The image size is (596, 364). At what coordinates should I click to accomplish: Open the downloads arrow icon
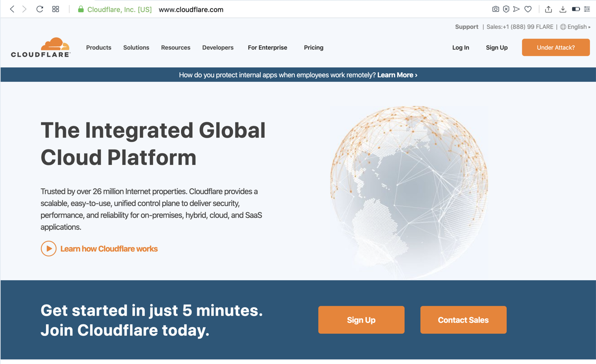tap(563, 9)
